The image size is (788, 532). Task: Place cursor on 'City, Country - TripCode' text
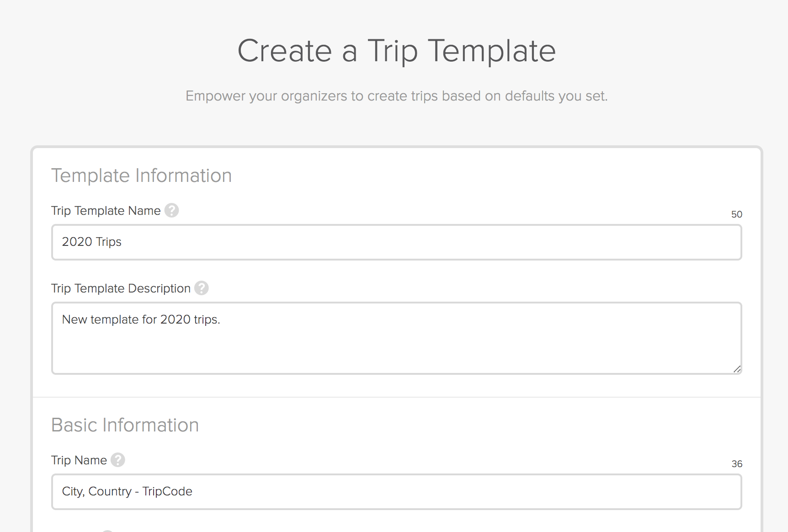tap(127, 491)
